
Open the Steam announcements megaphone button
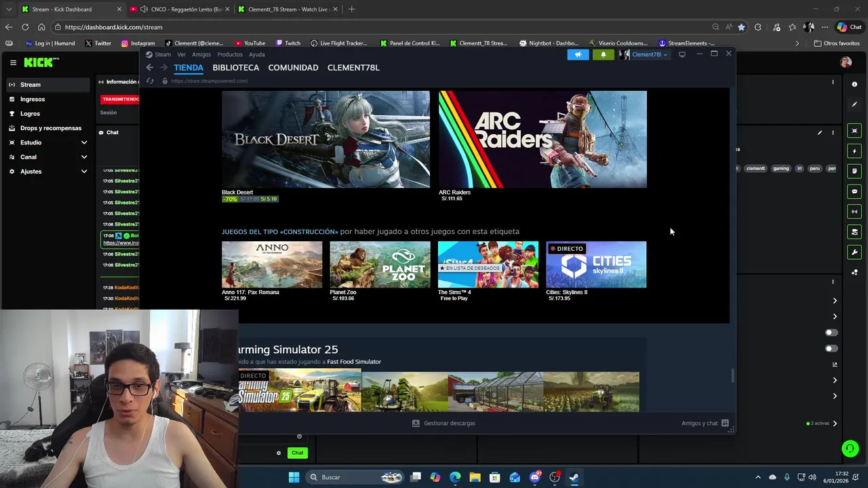578,54
